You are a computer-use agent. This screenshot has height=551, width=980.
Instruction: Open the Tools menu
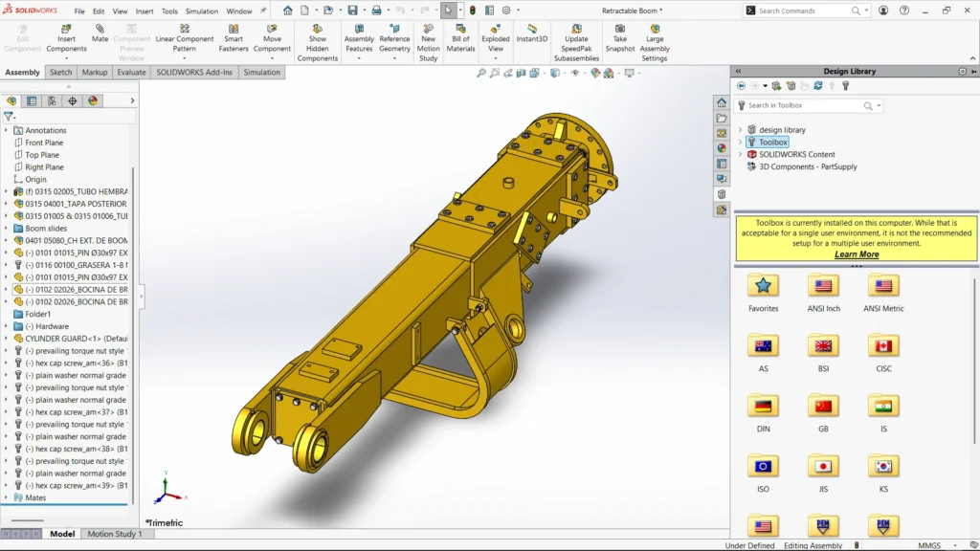click(x=169, y=11)
